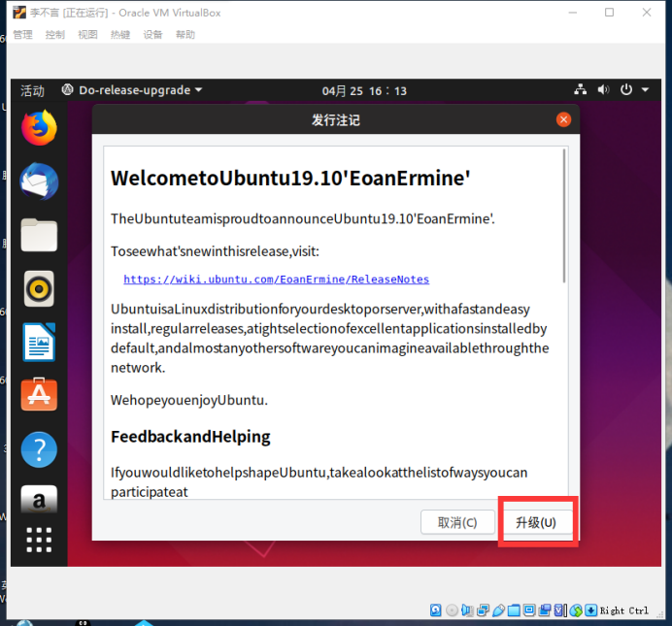The height and width of the screenshot is (626, 672).
Task: Open the Files manager in the dock
Action: coord(39,235)
